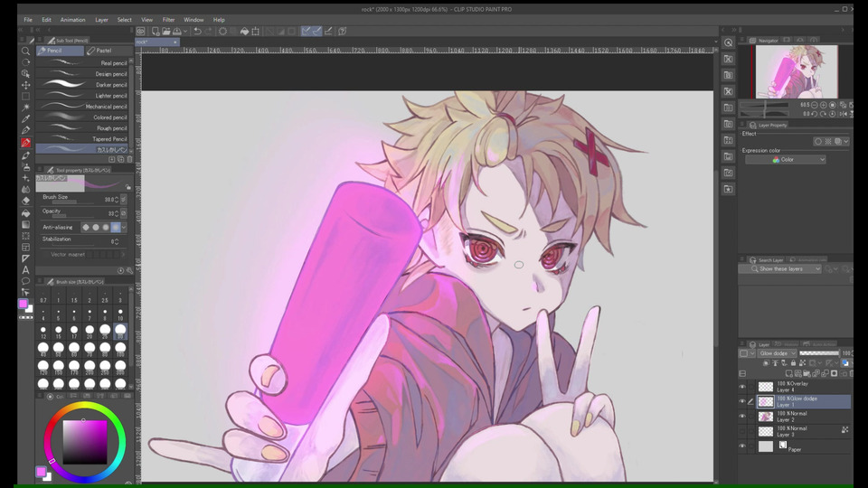Duplicate sub tool with copy icon
The height and width of the screenshot is (488, 868).
pos(120,159)
